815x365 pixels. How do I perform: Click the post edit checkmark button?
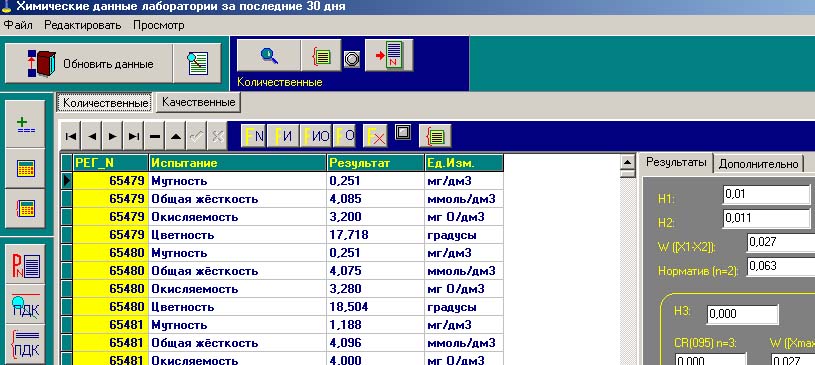pyautogui.click(x=196, y=136)
